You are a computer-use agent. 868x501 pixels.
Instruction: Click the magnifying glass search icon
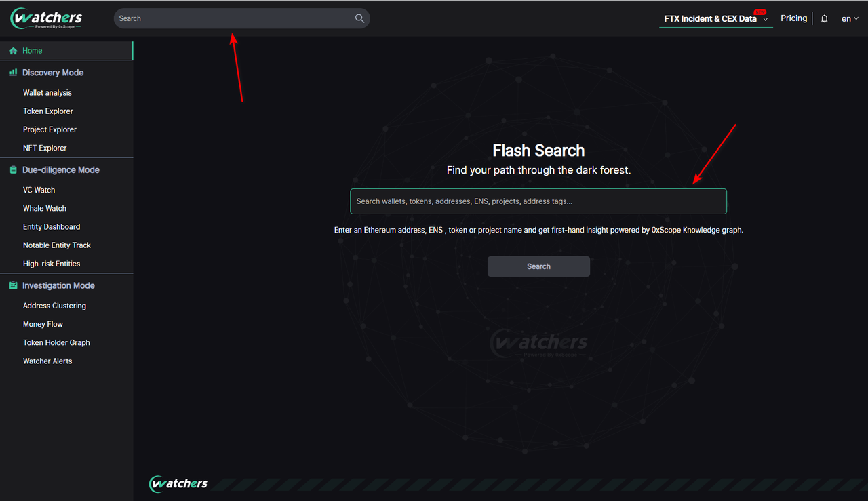[359, 18]
